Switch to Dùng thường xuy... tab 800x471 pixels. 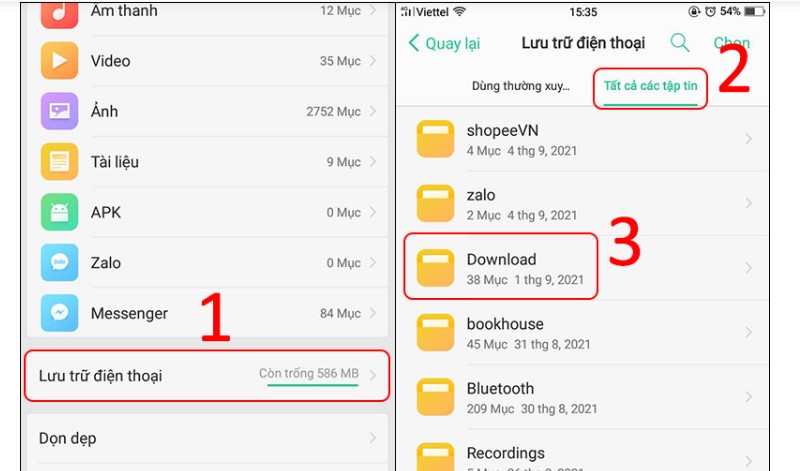click(520, 86)
